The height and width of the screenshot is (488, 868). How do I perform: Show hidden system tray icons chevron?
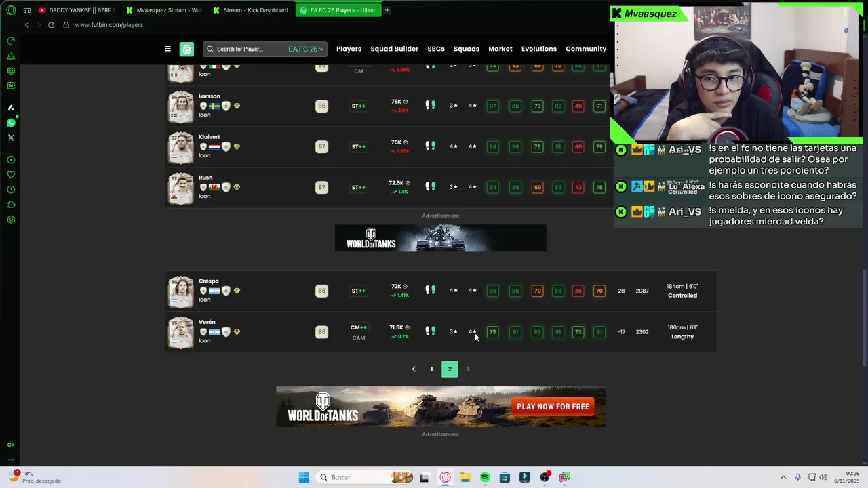coord(783,477)
